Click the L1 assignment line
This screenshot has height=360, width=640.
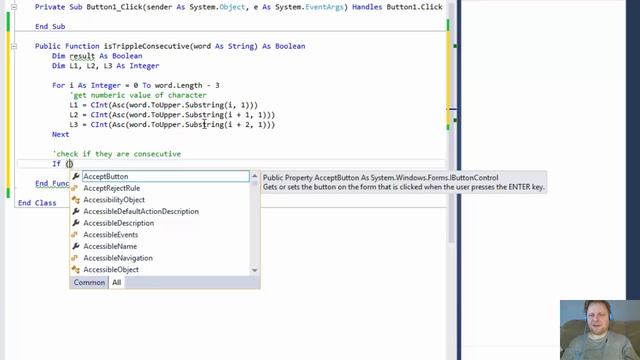163,105
